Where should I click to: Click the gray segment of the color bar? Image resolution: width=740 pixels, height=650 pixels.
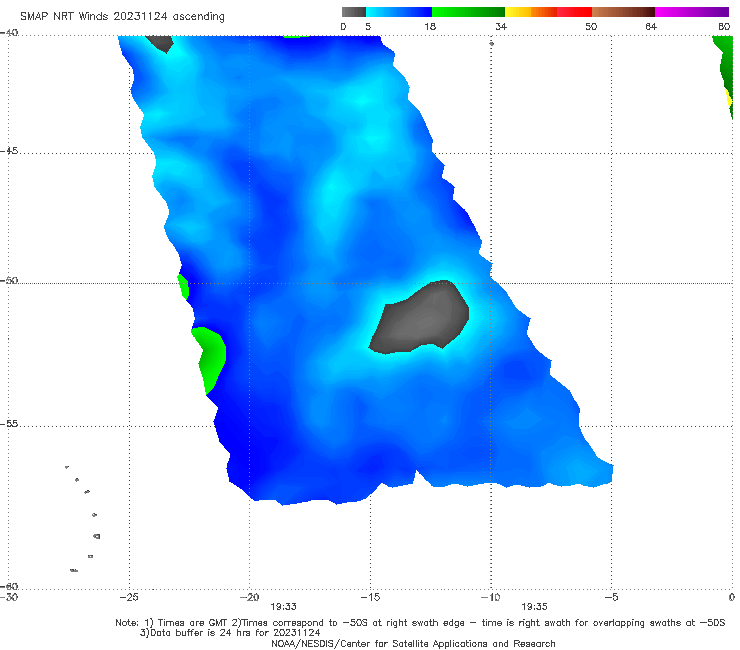(353, 12)
